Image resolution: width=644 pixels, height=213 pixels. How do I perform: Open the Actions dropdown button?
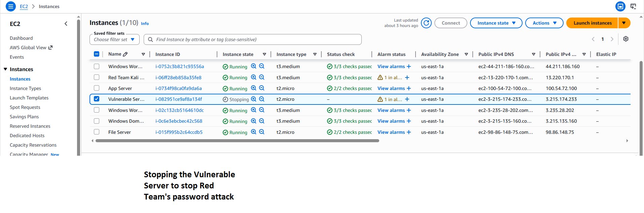(x=544, y=23)
